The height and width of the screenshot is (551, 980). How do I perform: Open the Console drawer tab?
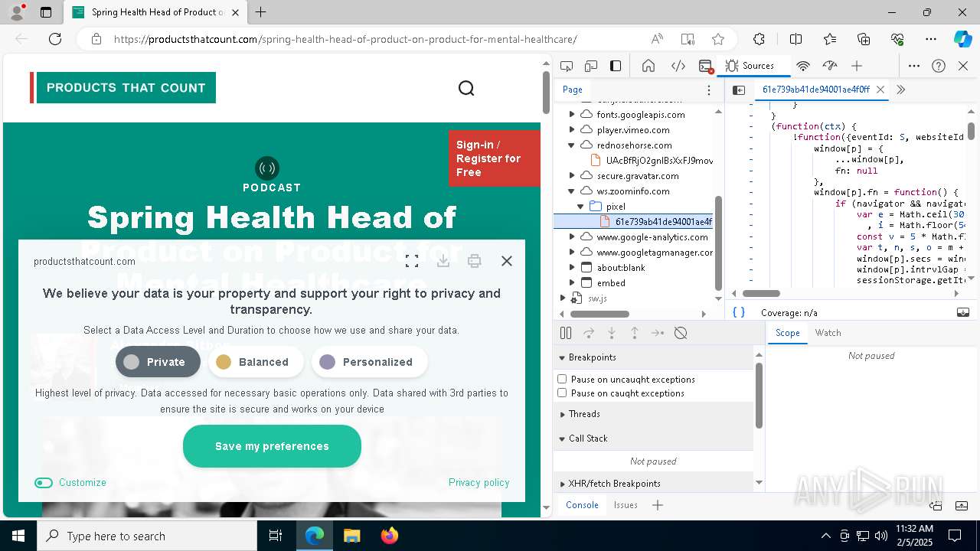[x=582, y=505]
